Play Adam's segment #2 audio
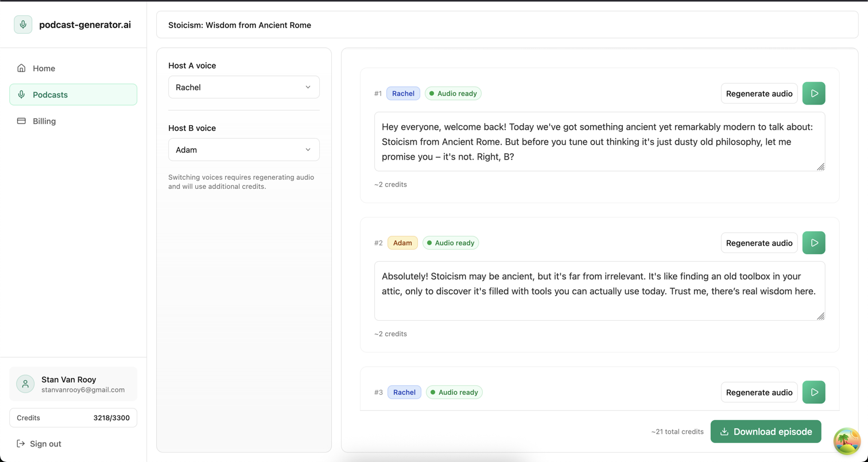868x462 pixels. [x=813, y=243]
